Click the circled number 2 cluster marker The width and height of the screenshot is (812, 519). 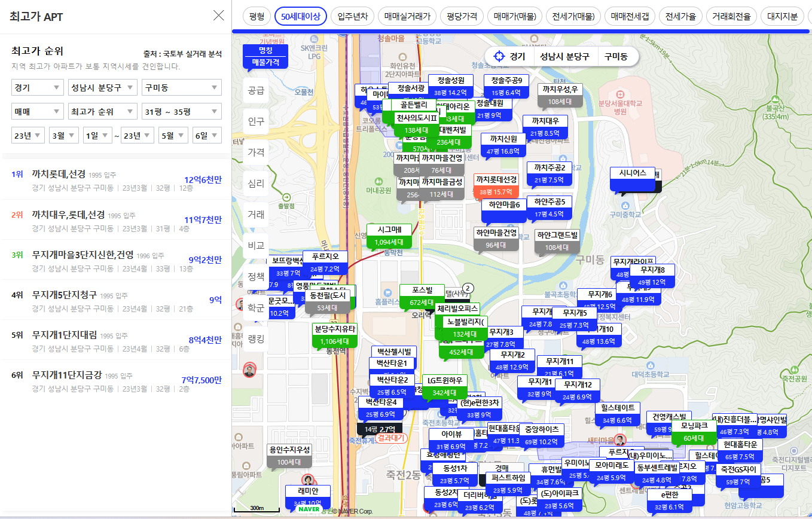[x=468, y=289]
